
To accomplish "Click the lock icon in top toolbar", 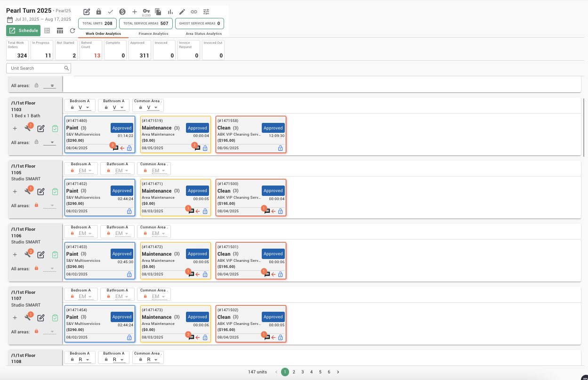I will point(98,12).
